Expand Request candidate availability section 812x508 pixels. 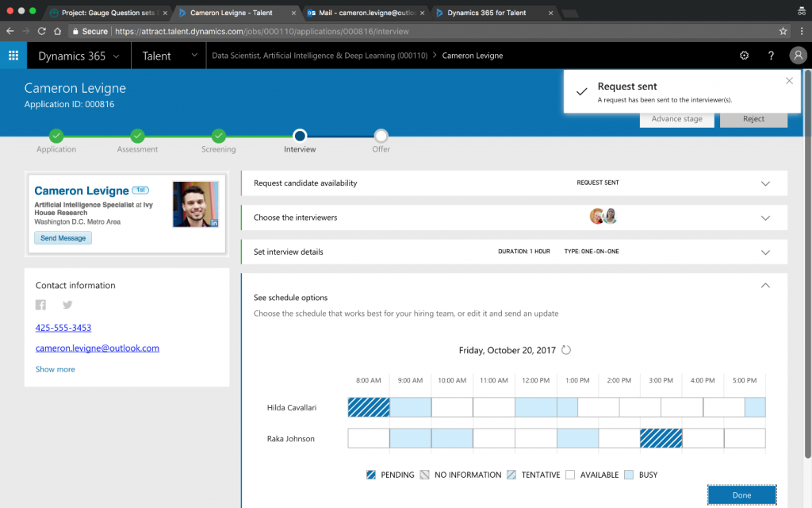tap(765, 183)
